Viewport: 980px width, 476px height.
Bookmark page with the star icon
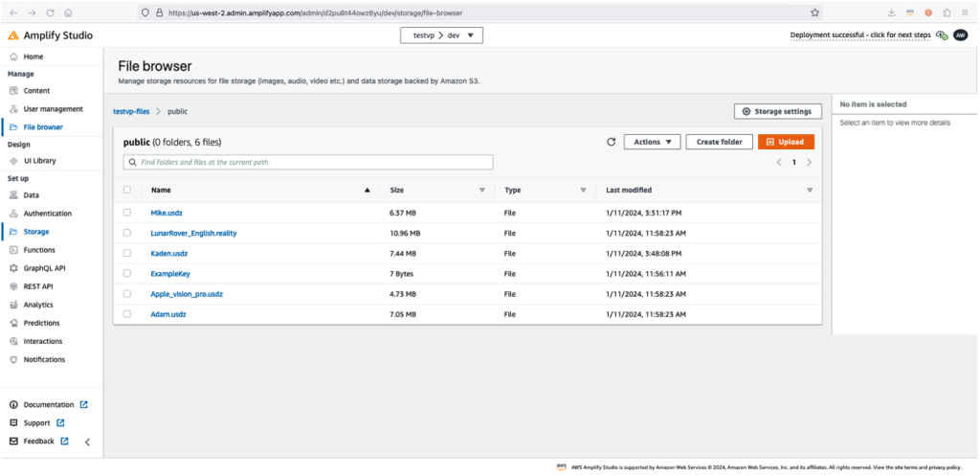[815, 12]
